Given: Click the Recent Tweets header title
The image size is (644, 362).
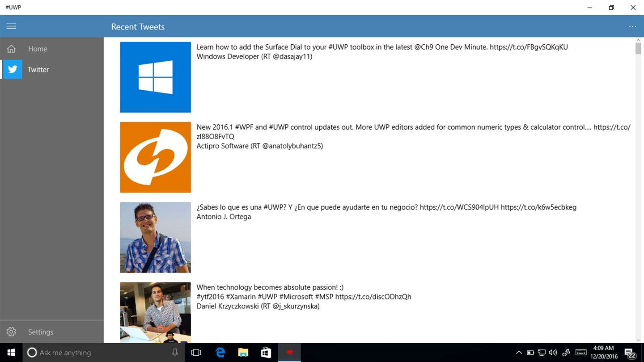Looking at the screenshot, I should pyautogui.click(x=138, y=27).
